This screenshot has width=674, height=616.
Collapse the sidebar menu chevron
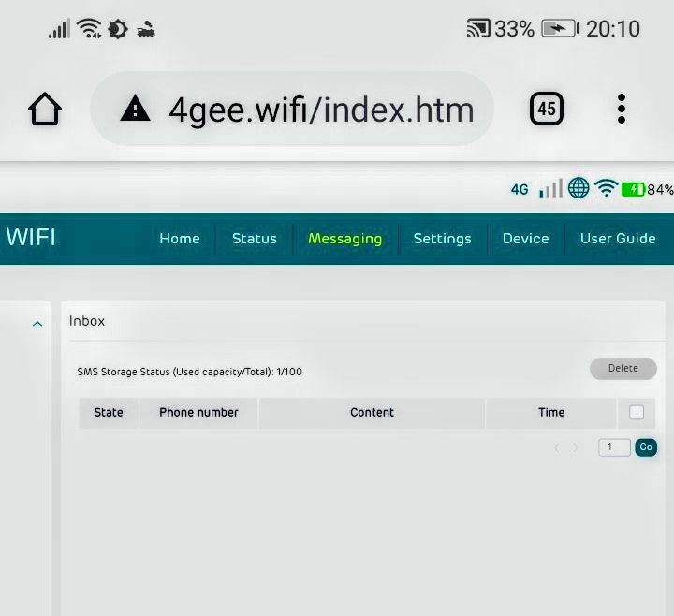37,324
